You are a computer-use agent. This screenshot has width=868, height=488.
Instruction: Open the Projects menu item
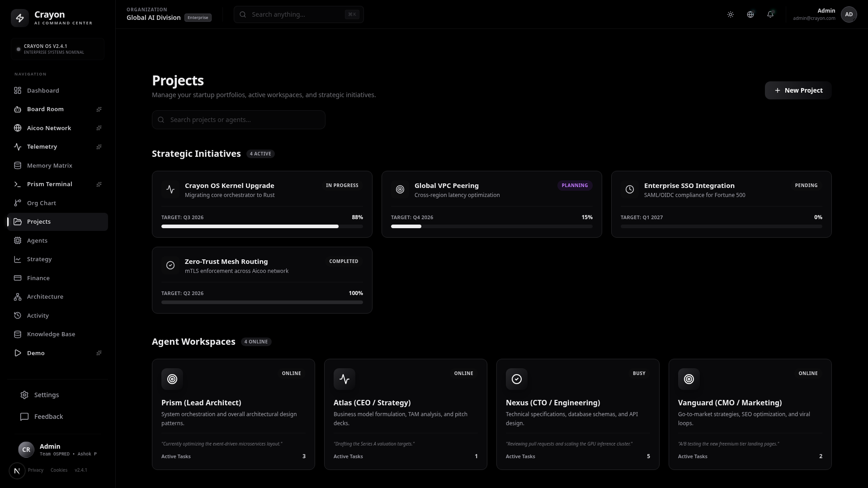[x=58, y=222]
